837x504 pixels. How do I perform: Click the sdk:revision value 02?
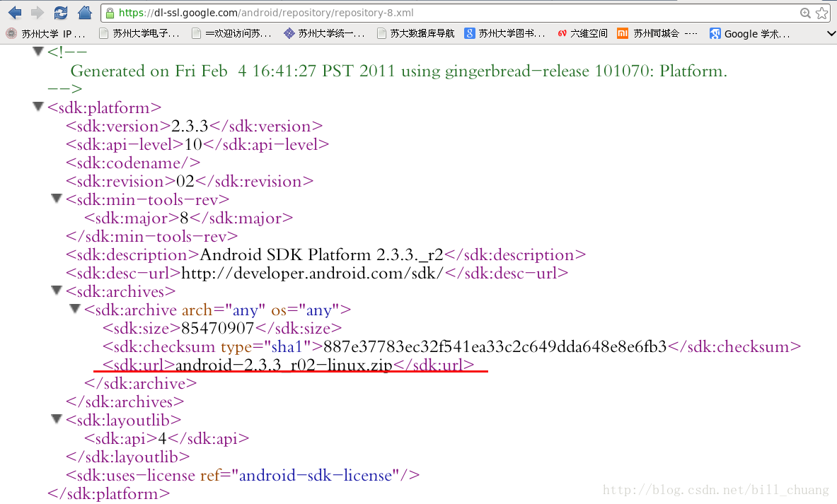185,182
